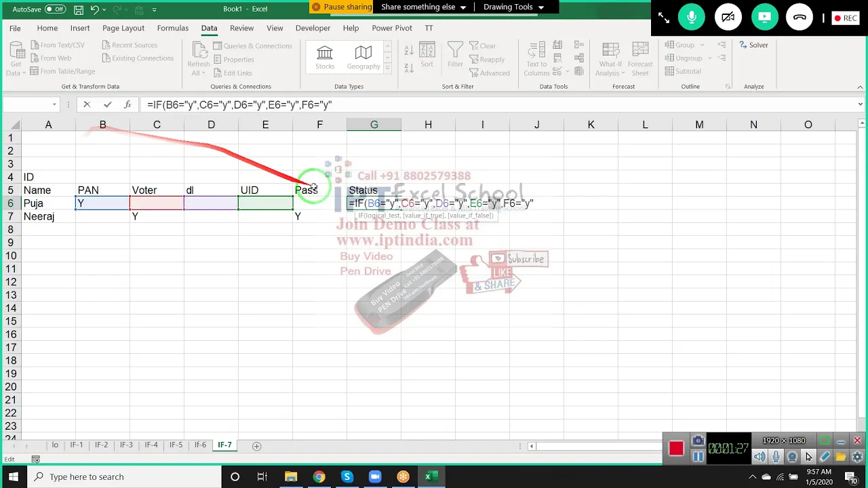Switch to the Insert tab
This screenshot has height=488, width=868.
pyautogui.click(x=80, y=28)
